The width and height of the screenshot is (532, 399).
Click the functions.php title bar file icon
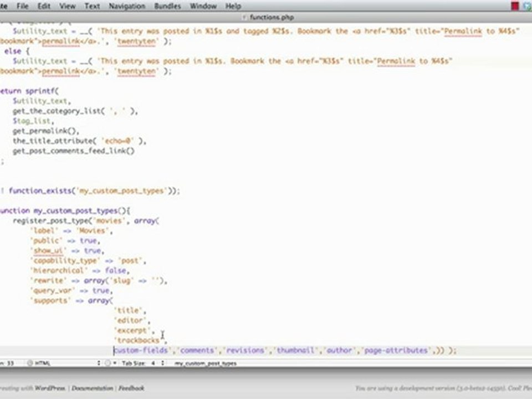[x=244, y=17]
